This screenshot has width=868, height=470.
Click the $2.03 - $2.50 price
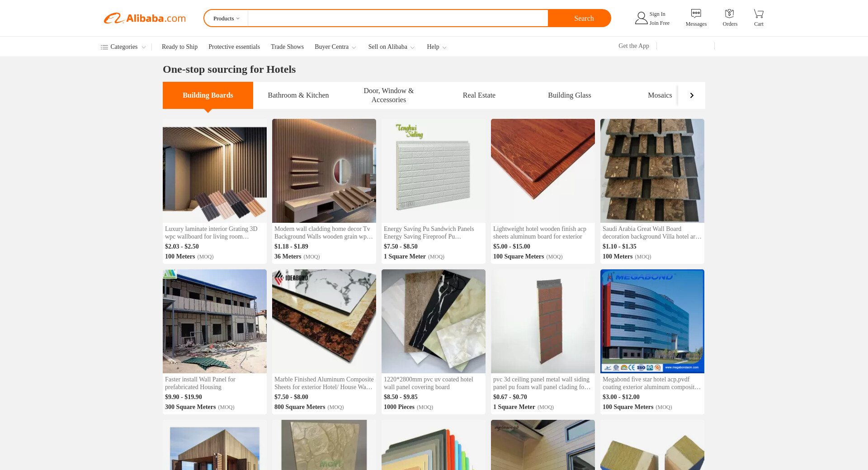182,246
